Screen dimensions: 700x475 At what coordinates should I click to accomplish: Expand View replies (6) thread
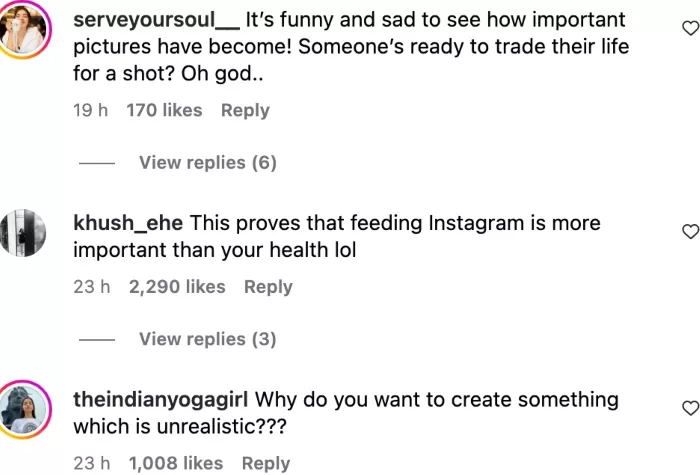coord(207,162)
